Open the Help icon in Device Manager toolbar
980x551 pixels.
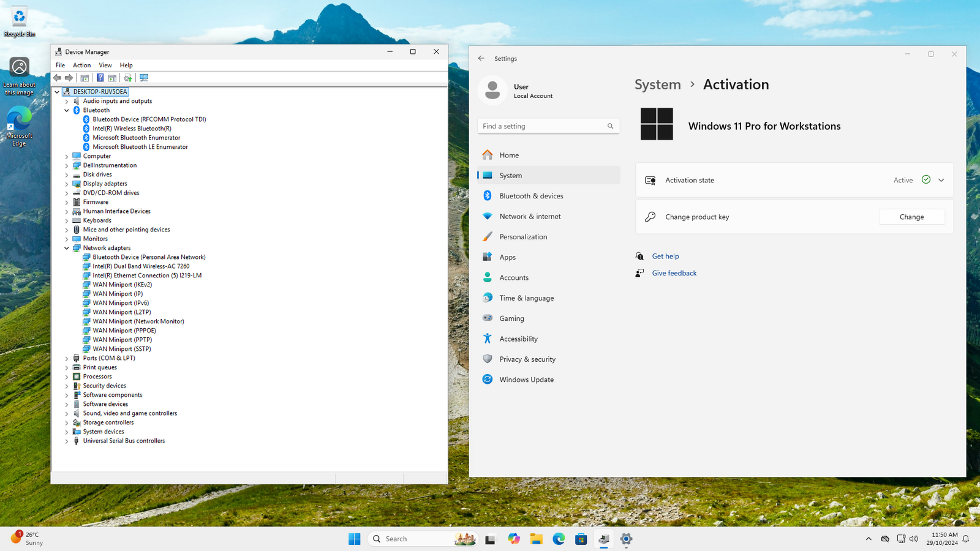click(x=100, y=78)
